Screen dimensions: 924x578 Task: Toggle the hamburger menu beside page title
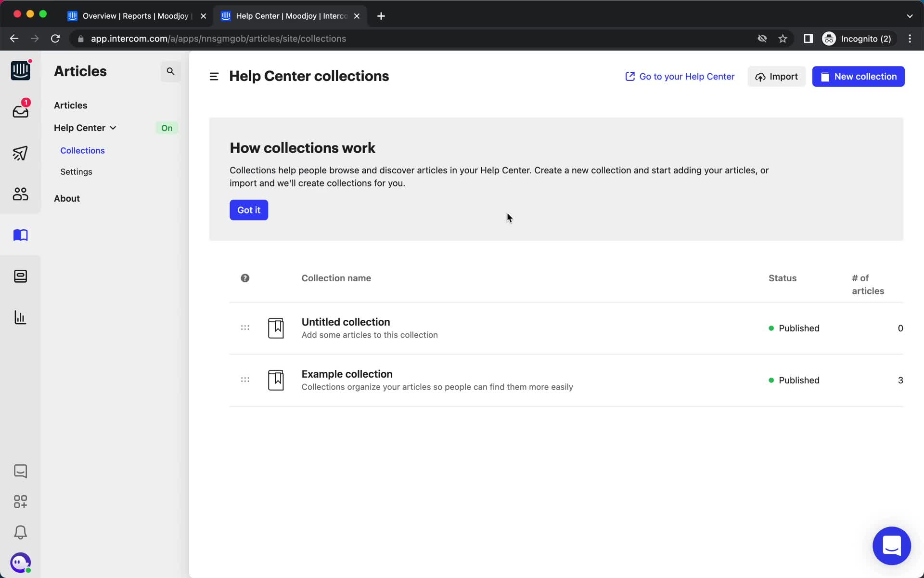tap(214, 77)
